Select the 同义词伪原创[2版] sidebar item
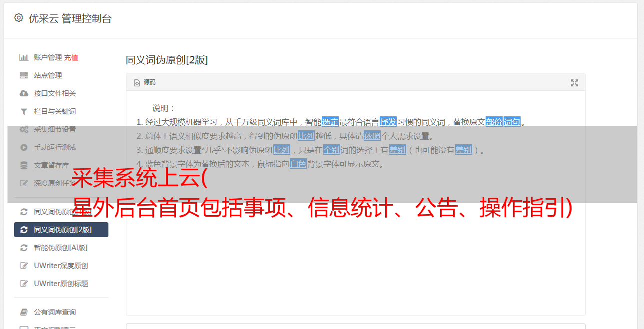 coord(61,230)
